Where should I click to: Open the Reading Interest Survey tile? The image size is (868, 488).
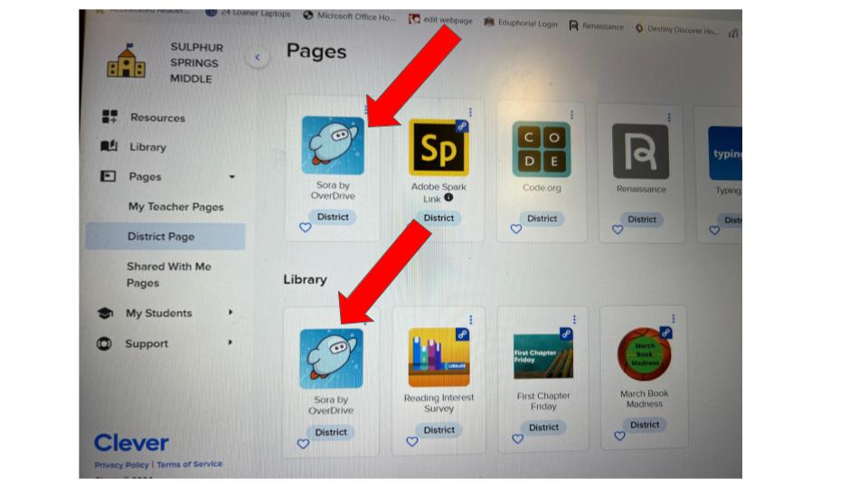coord(439,357)
